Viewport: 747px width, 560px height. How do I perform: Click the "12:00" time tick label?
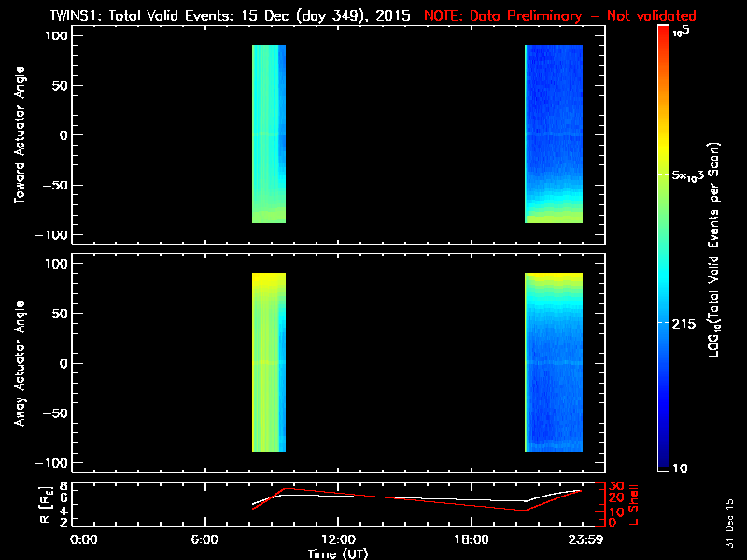tap(338, 539)
